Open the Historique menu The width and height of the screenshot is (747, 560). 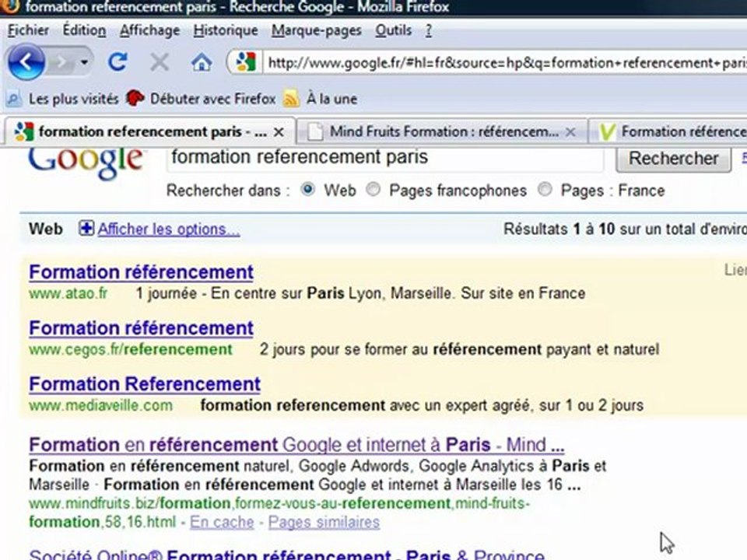pyautogui.click(x=226, y=30)
